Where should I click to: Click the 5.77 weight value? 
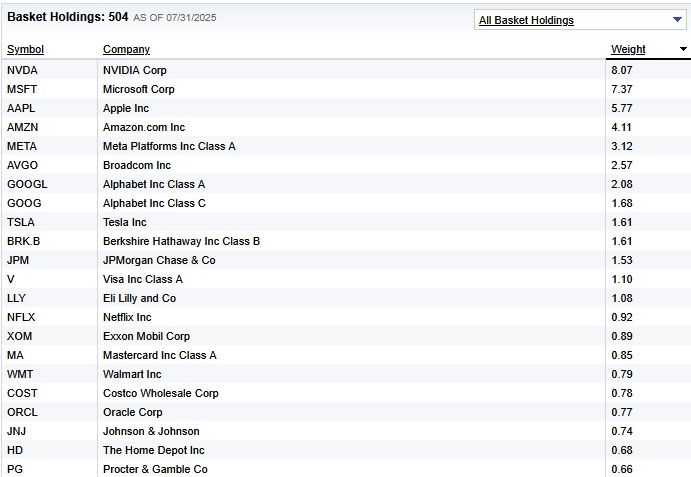tap(622, 108)
